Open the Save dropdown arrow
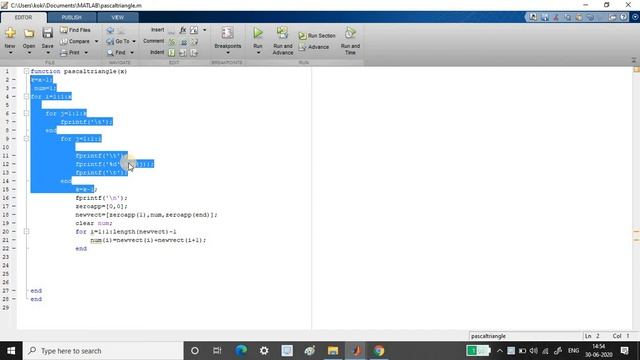Image resolution: width=640 pixels, height=360 pixels. pyautogui.click(x=47, y=53)
